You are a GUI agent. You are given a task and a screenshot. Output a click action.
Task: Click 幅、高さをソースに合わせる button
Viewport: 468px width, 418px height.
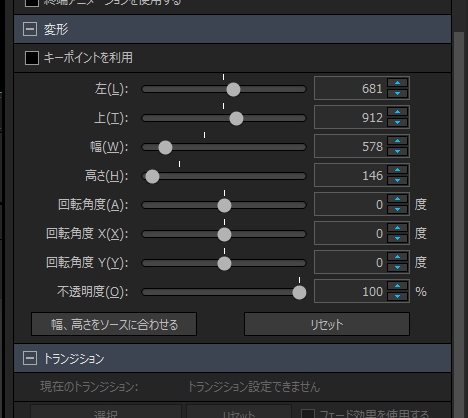click(114, 324)
